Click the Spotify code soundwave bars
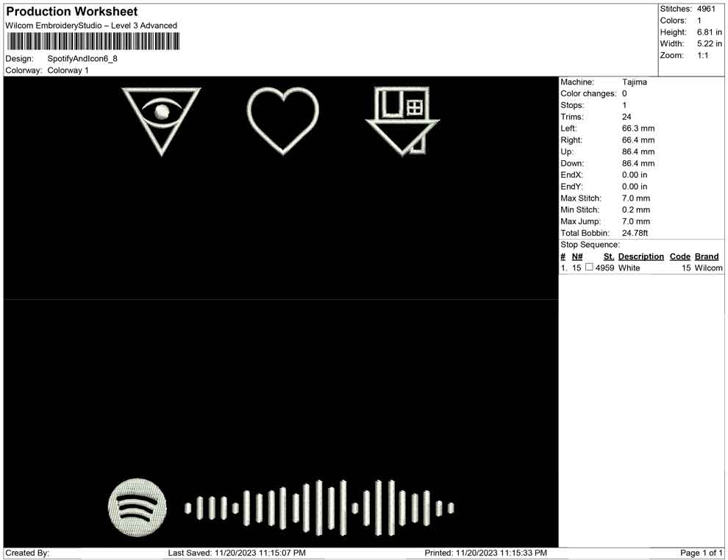This screenshot has height=560, width=728. 319,508
